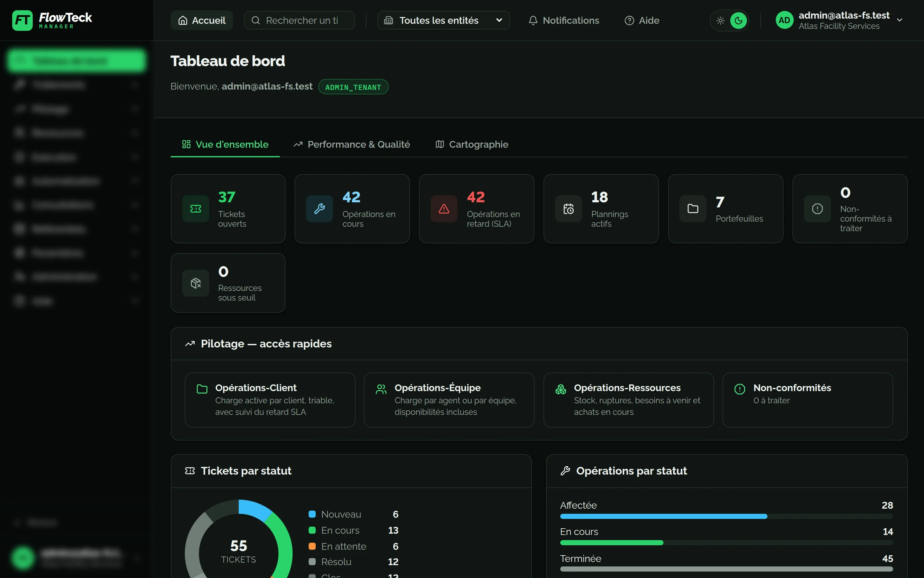Click the blue Nouveau legend swatch

pyautogui.click(x=312, y=514)
